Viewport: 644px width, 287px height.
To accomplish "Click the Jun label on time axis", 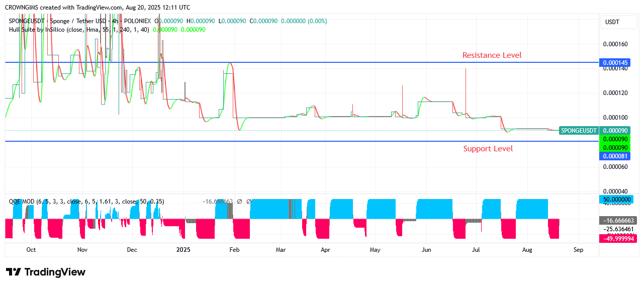I will (426, 250).
